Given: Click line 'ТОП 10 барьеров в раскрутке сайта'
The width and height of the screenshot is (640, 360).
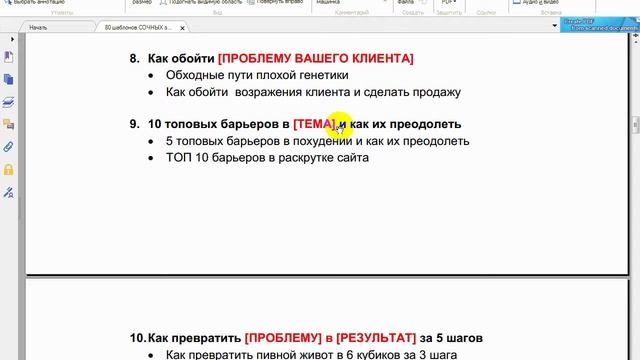Looking at the screenshot, I should click(x=267, y=158).
